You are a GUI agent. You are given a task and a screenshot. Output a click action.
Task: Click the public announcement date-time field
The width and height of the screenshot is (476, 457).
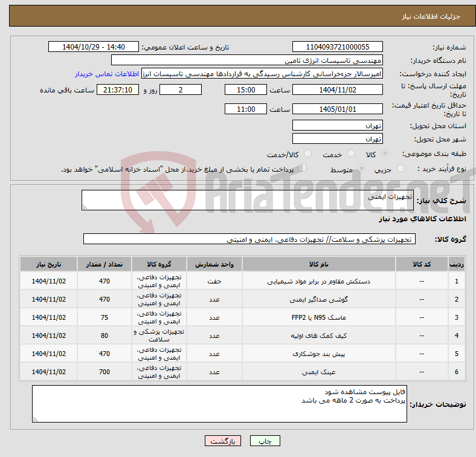coord(94,47)
